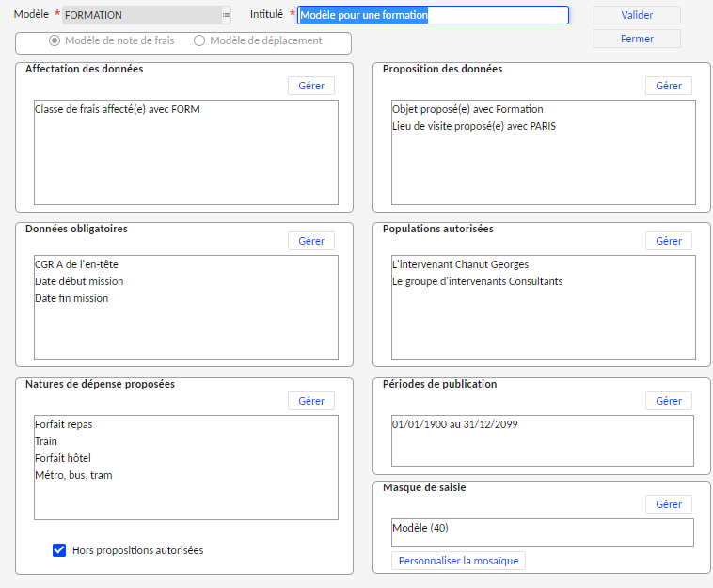
Task: Open Gérer for Populations autorisées
Action: (x=668, y=241)
